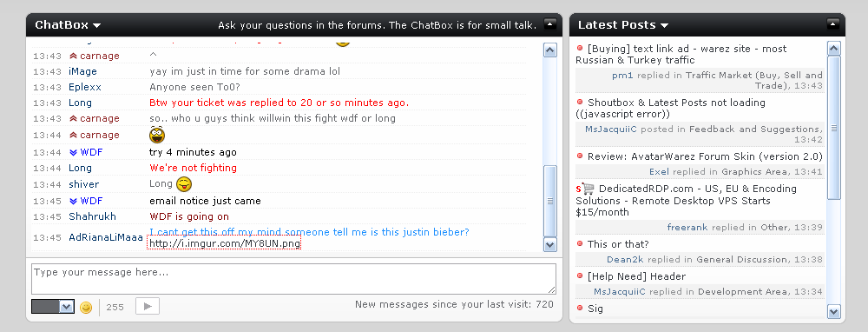Open AdRianaLiMaaa's user profile
This screenshot has height=332, width=868.
[x=106, y=237]
